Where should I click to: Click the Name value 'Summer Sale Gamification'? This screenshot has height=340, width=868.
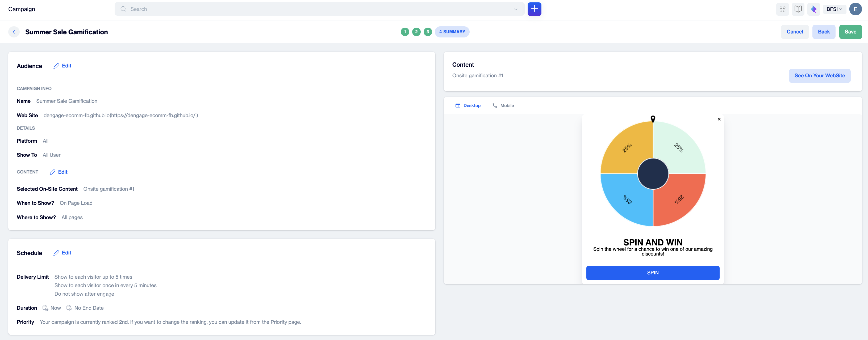click(x=67, y=101)
